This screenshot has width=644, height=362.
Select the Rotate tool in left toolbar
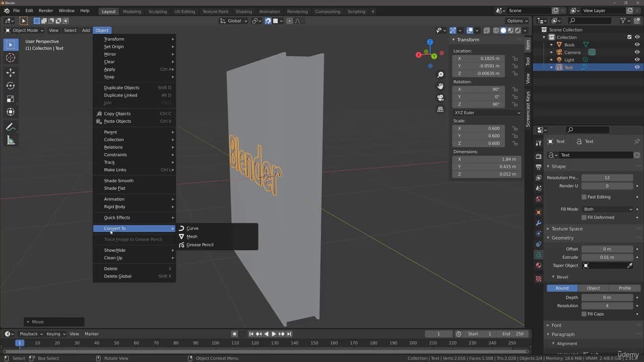click(x=11, y=85)
